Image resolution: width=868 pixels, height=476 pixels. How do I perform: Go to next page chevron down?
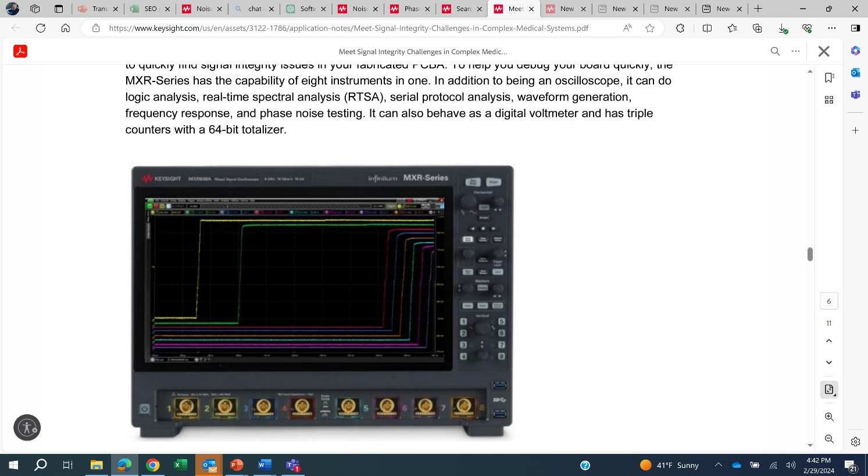[x=829, y=363]
